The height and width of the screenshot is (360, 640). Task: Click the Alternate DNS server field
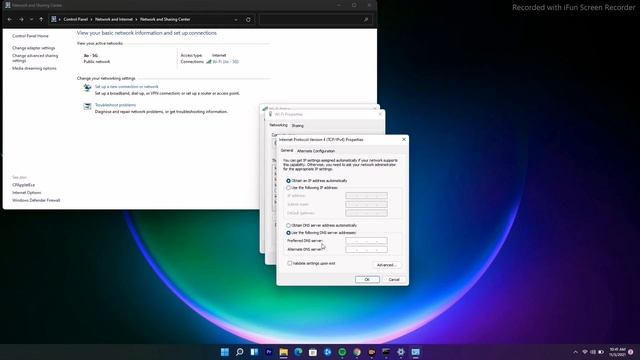(x=366, y=249)
